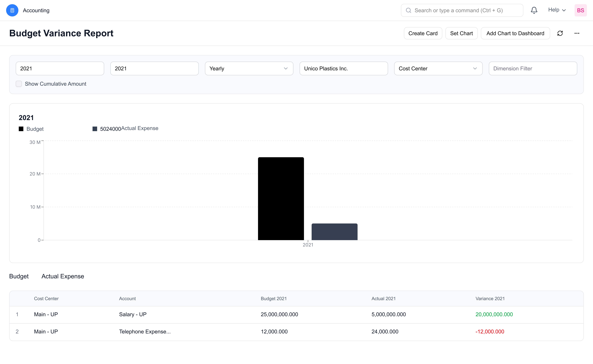
Task: Open the Accounting breadcrumb link
Action: click(x=36, y=10)
